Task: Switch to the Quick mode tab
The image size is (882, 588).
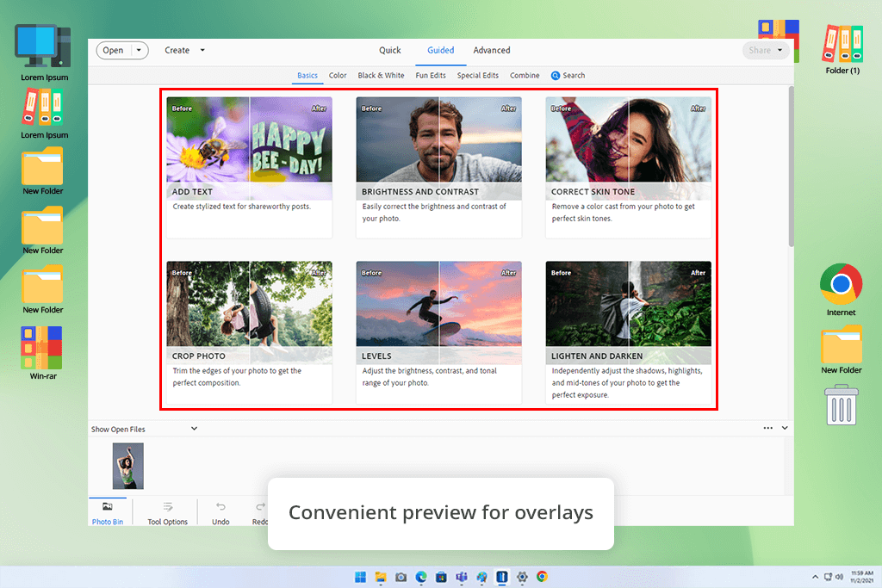Action: 390,50
